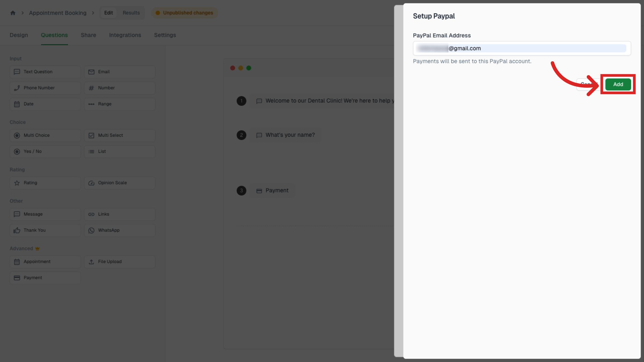The image size is (644, 362).
Task: Add a Yes / No question
Action: [x=45, y=152]
